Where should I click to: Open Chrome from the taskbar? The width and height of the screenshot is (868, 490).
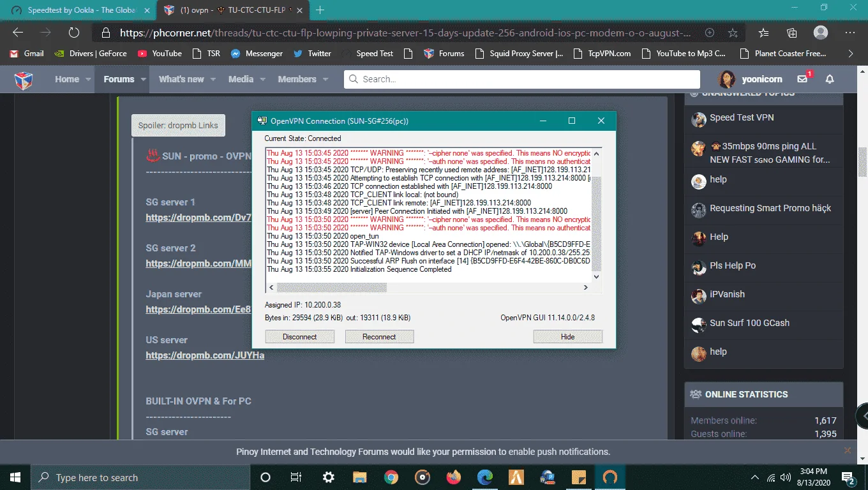point(391,477)
